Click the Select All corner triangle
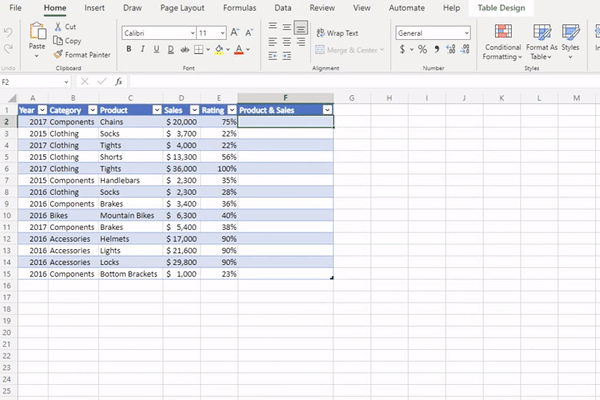Screen dimensions: 600x400 (12, 98)
